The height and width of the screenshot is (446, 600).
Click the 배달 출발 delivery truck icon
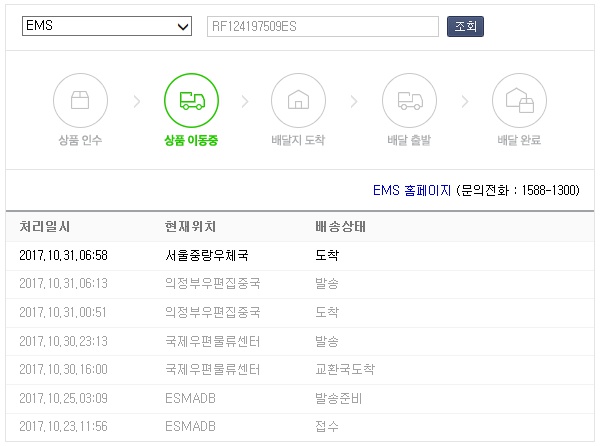pos(409,100)
